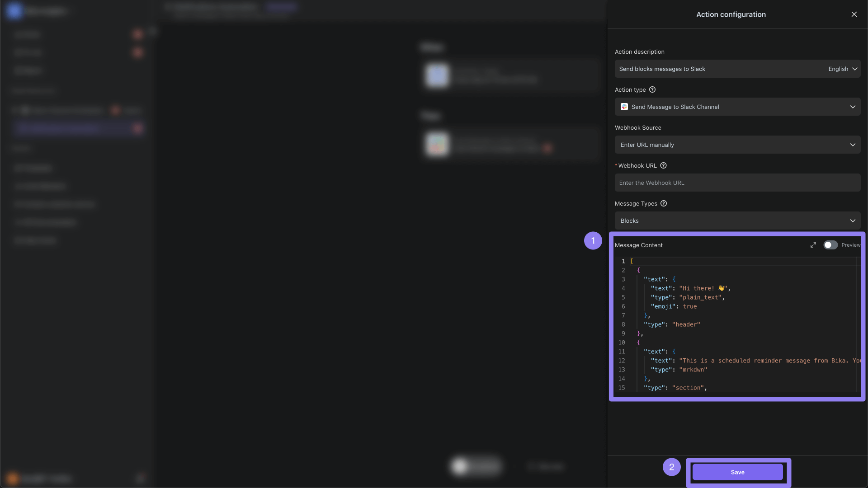The height and width of the screenshot is (488, 868).
Task: Click the close X icon on Action configuration panel
Action: pyautogui.click(x=854, y=14)
